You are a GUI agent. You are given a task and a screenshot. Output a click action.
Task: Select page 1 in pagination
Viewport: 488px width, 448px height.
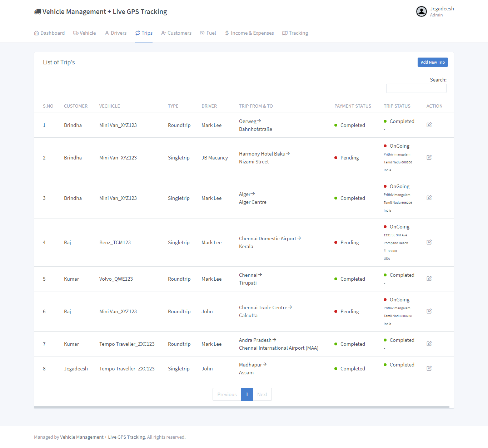click(247, 394)
